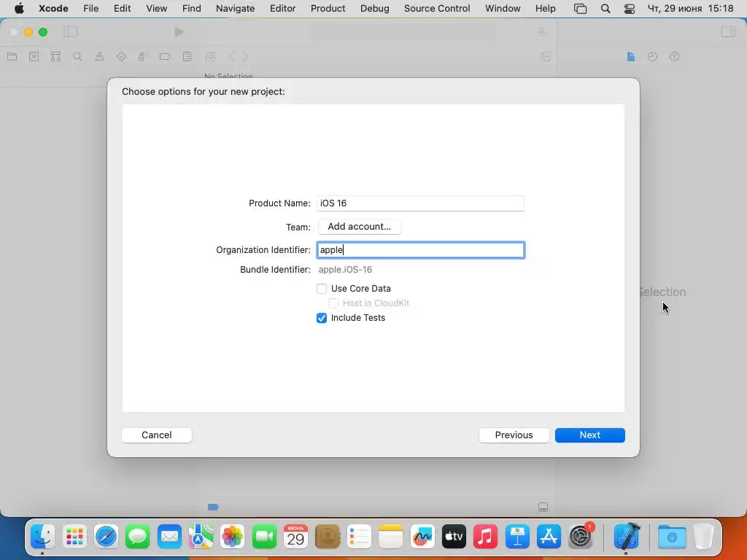Open the Symbol navigator icon
Screen dimensions: 747x560
coord(55,57)
